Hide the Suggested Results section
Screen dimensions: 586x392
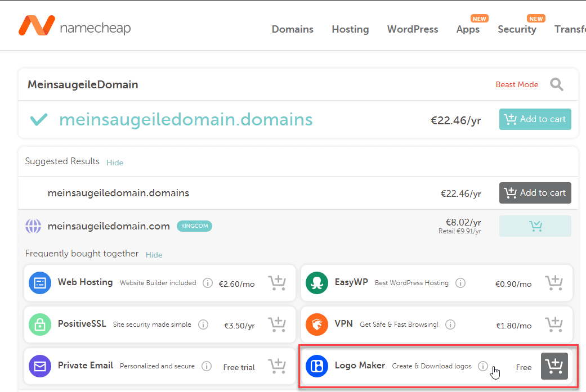click(115, 163)
